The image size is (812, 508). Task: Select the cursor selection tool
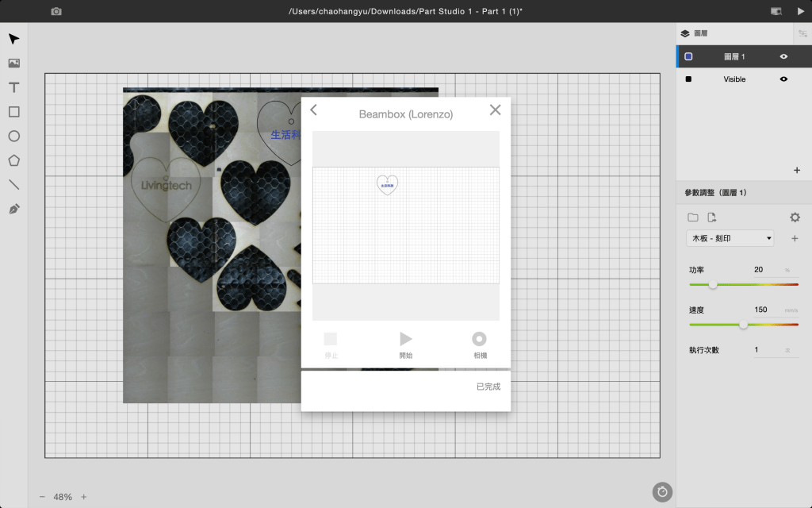(x=13, y=39)
